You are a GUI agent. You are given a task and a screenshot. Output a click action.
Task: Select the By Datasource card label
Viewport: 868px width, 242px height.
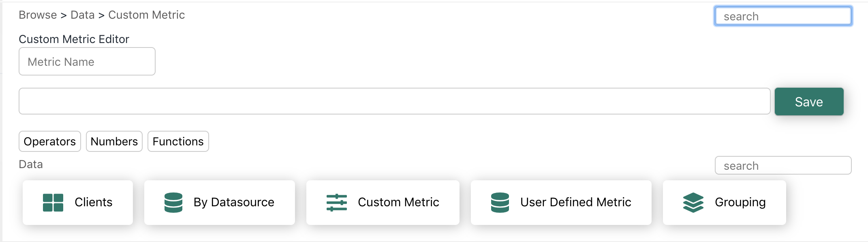coord(234,202)
